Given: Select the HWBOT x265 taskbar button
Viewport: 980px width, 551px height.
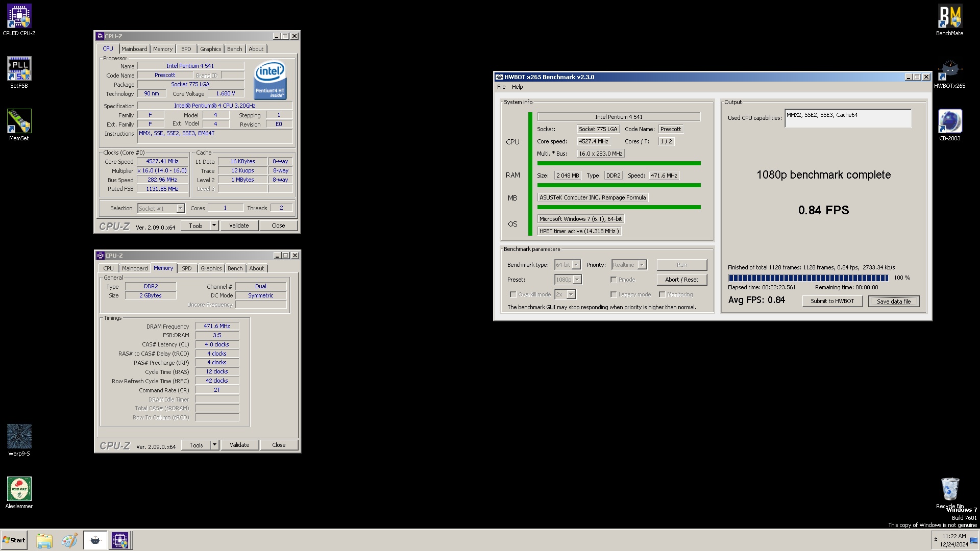Looking at the screenshot, I should 95,540.
